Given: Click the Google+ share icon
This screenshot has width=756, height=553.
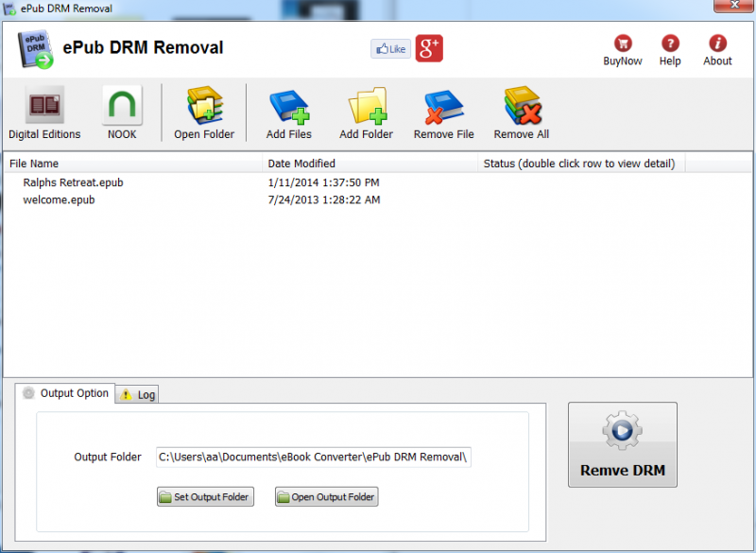Looking at the screenshot, I should click(x=429, y=47).
